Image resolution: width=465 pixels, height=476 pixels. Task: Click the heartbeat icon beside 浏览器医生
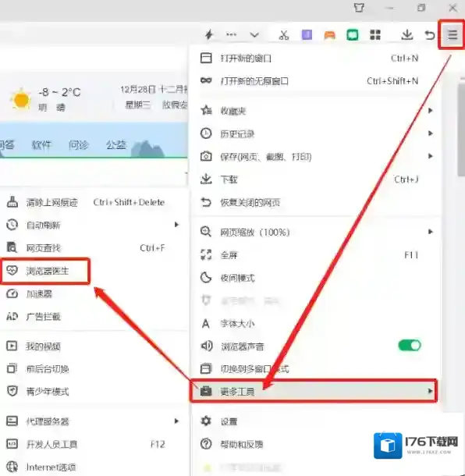12,270
